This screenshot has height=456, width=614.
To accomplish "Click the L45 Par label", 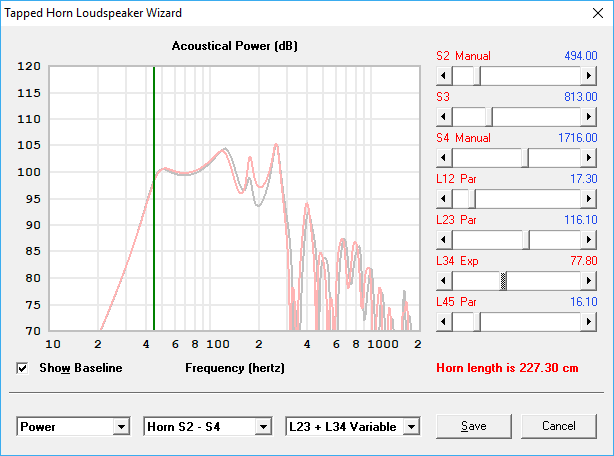I will coord(456,302).
